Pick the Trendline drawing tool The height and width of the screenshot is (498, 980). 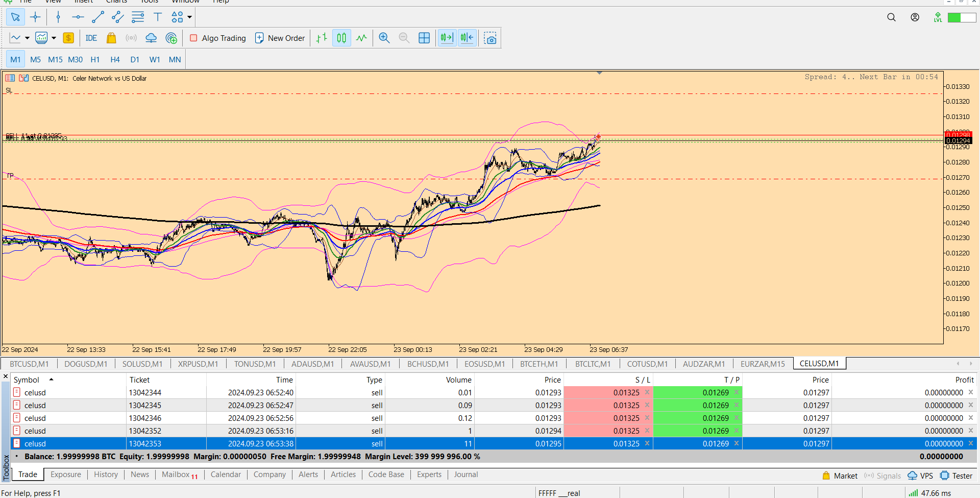(97, 17)
